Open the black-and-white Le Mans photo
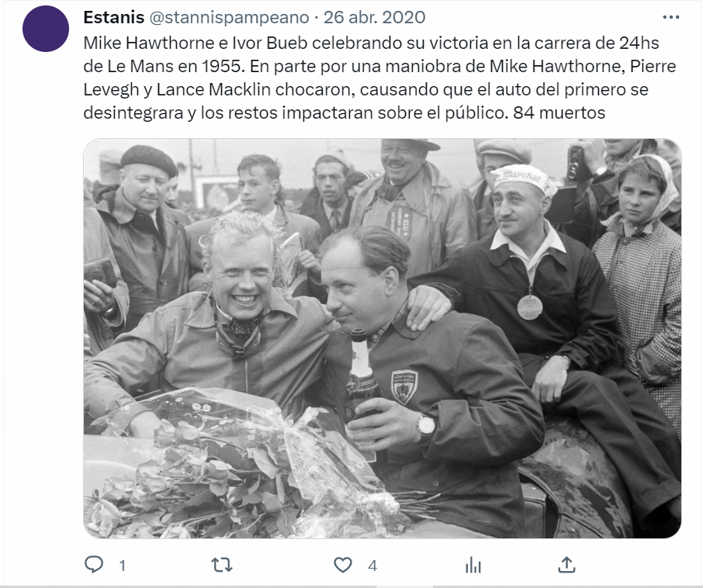 pos(383,338)
